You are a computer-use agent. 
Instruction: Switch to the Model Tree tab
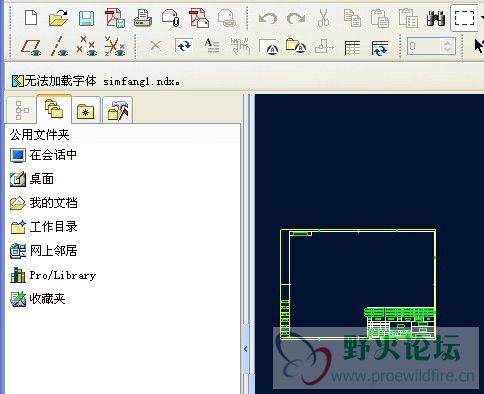coord(22,110)
